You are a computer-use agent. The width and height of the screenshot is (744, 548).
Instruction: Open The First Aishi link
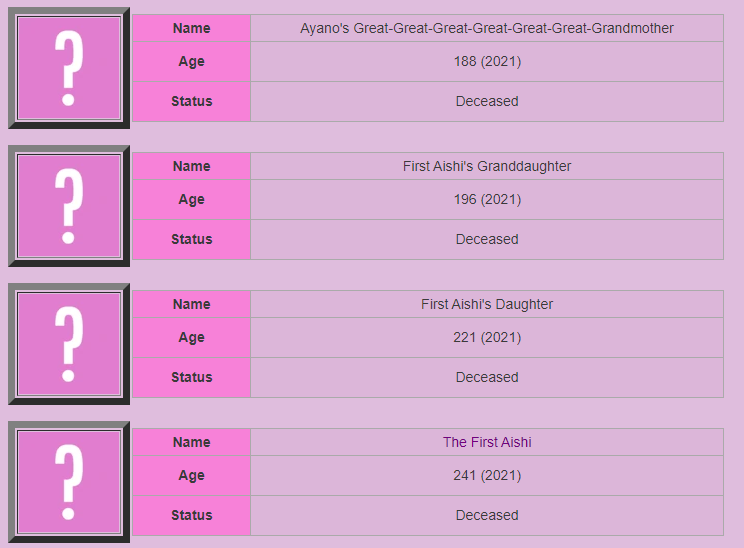click(x=487, y=442)
